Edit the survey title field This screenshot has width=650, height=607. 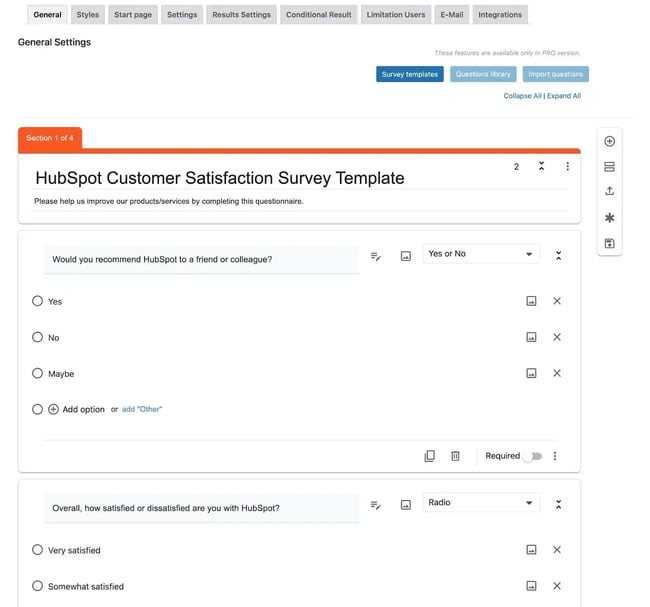pos(299,178)
